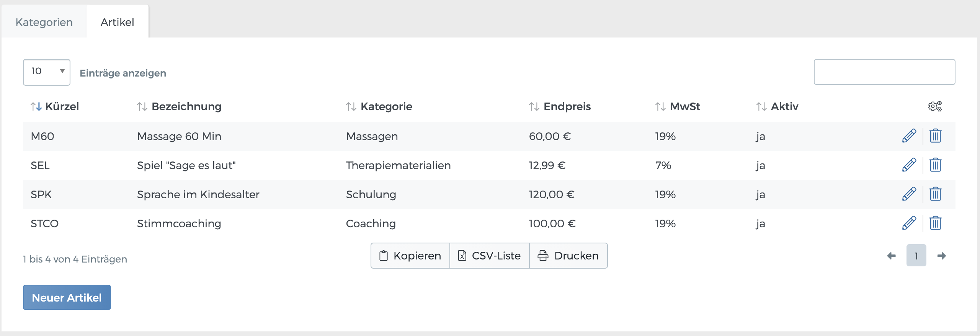This screenshot has height=336, width=980.
Task: Go to the next page arrow
Action: [942, 256]
